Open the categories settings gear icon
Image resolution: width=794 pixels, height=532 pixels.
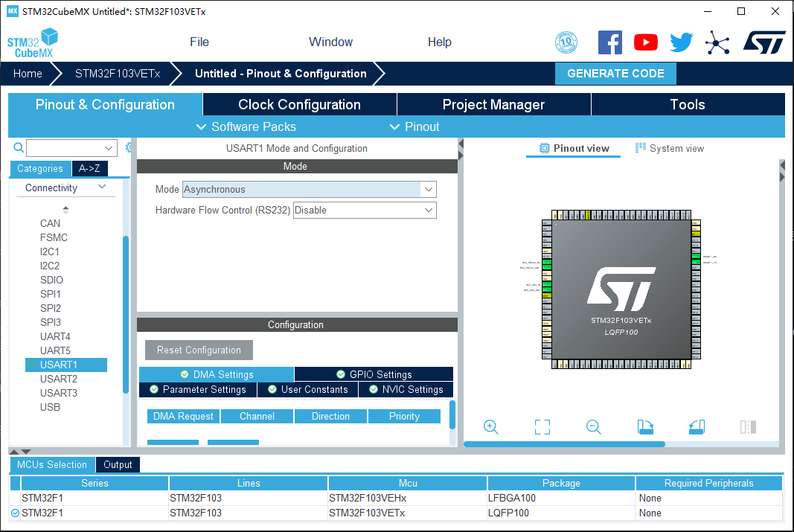[129, 147]
